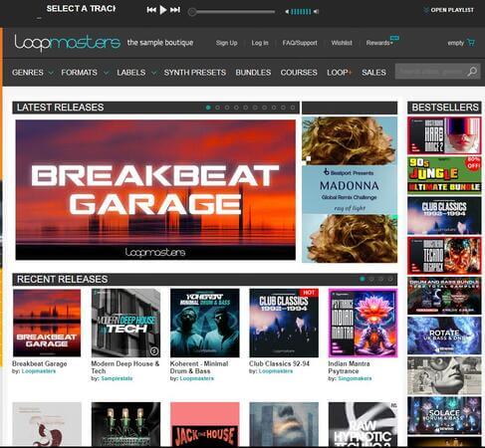The image size is (485, 448).
Task: Open the shopping cart icon
Action: (471, 43)
